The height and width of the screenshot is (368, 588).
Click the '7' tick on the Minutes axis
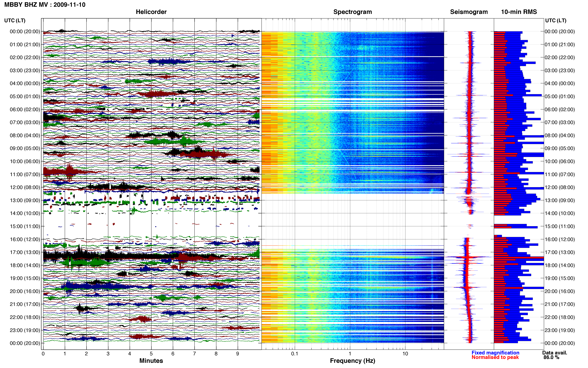(195, 354)
